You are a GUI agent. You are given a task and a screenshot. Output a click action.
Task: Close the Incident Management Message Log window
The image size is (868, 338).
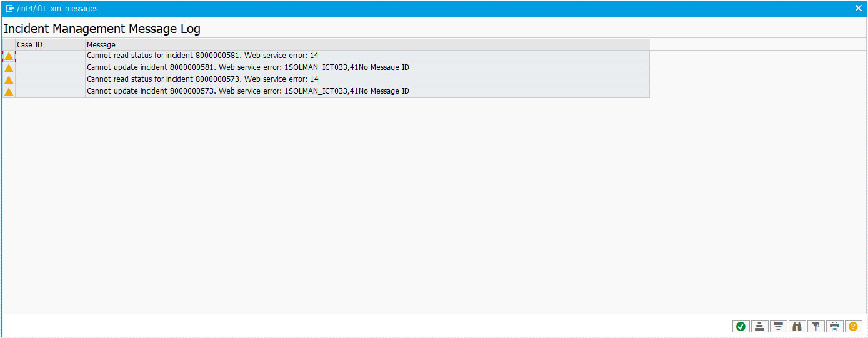click(x=858, y=9)
